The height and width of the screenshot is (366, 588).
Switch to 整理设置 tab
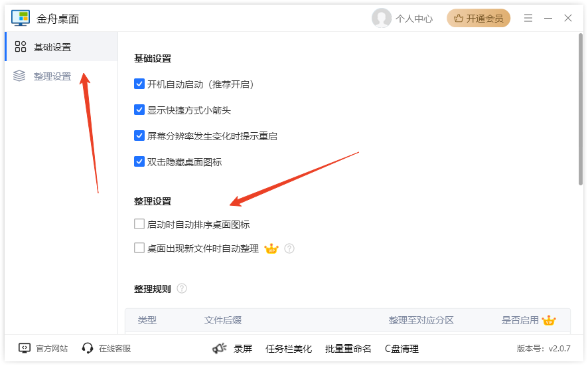coord(52,76)
